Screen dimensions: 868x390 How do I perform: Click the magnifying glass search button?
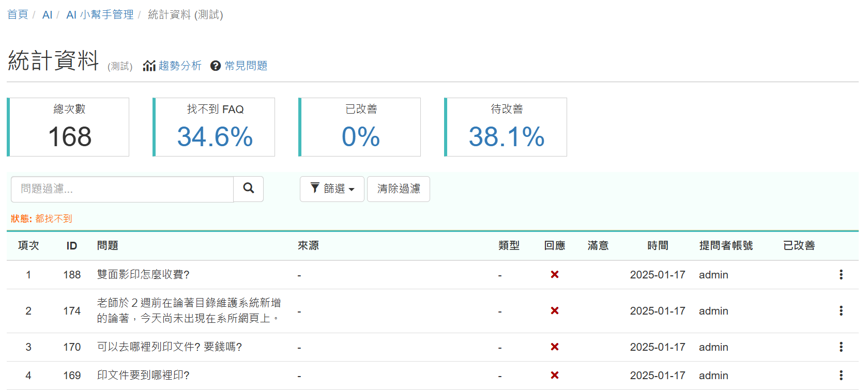(248, 189)
